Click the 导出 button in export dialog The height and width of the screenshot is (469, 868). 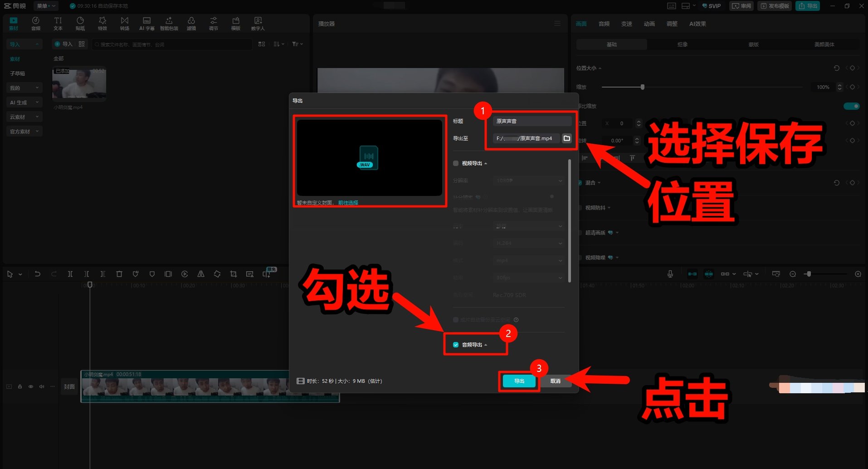pos(518,381)
